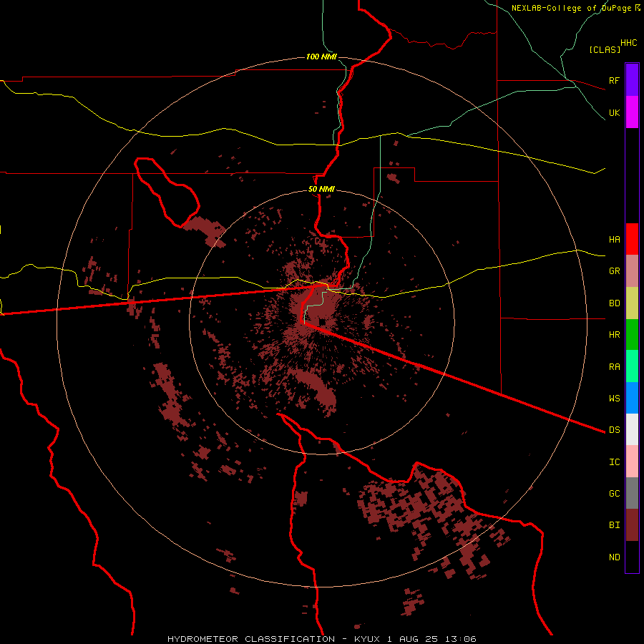
Task: Select the GR pink legend swatch
Action: tap(632, 271)
